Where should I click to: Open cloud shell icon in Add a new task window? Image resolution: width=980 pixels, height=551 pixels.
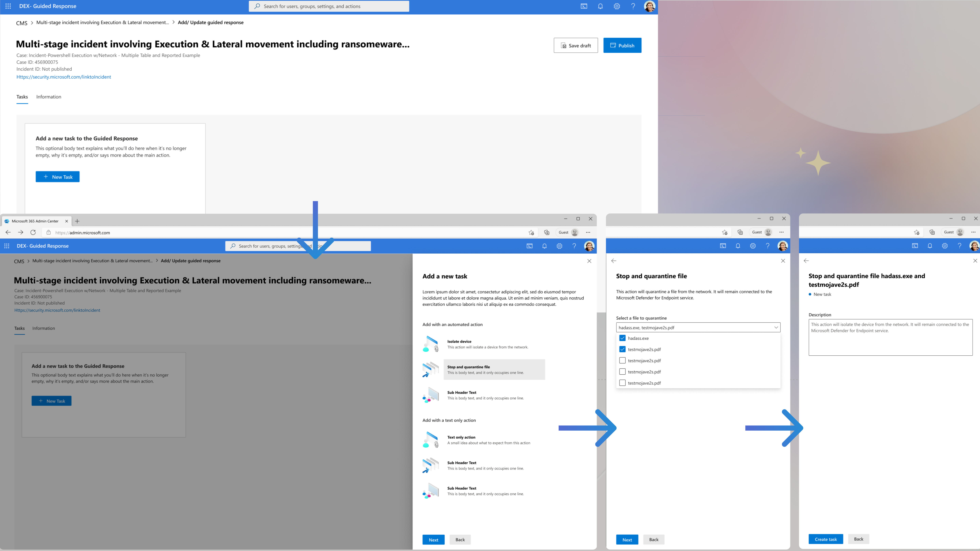tap(530, 246)
